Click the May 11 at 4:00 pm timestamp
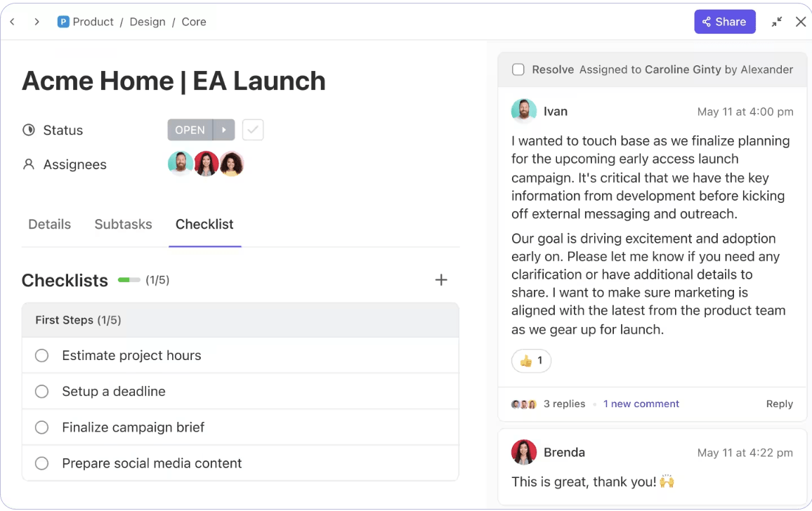 click(x=745, y=112)
